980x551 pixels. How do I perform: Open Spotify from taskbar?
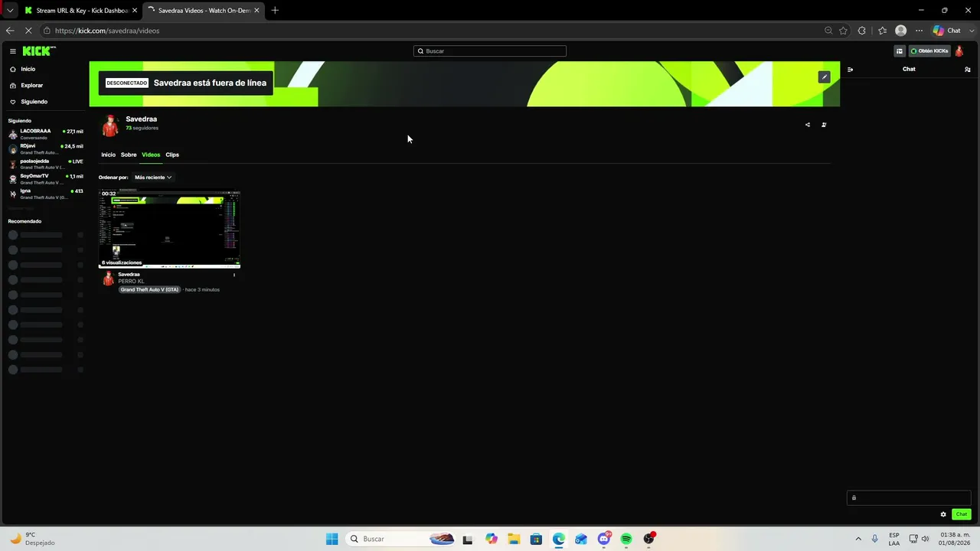click(626, 539)
